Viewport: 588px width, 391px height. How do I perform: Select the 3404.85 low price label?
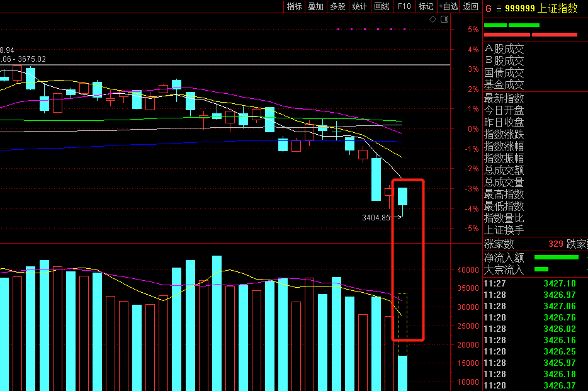[x=376, y=217]
